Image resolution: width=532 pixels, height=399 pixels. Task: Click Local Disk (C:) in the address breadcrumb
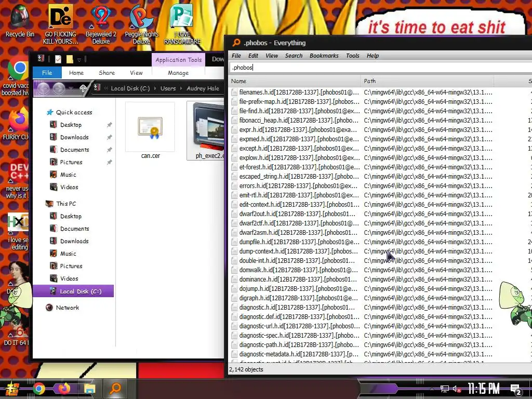(x=130, y=88)
